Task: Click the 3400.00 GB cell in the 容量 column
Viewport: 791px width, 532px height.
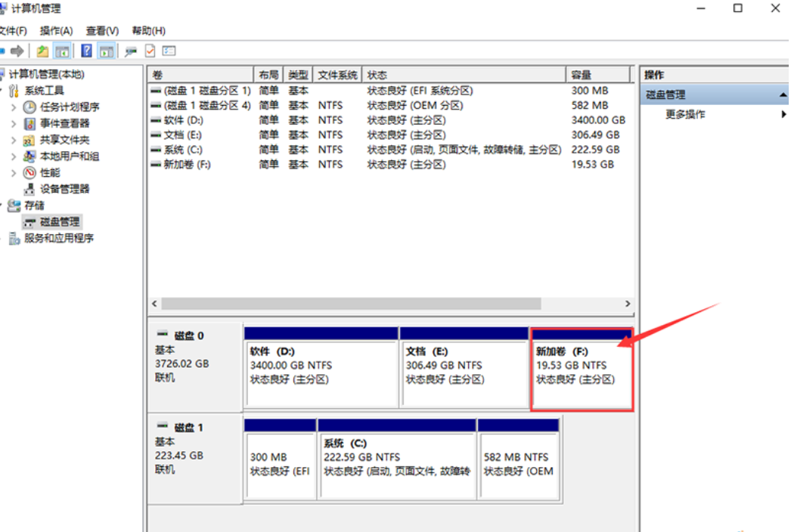Action: (598, 120)
